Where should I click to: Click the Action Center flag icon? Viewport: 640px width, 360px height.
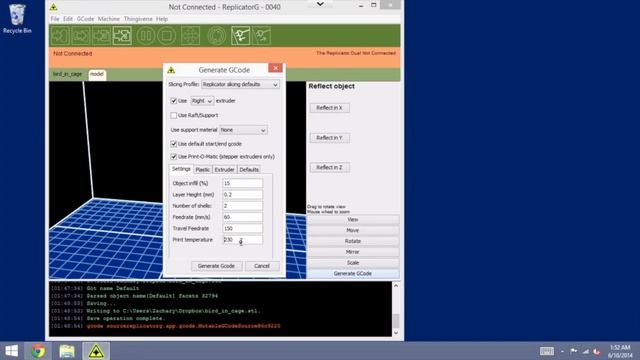click(x=574, y=351)
